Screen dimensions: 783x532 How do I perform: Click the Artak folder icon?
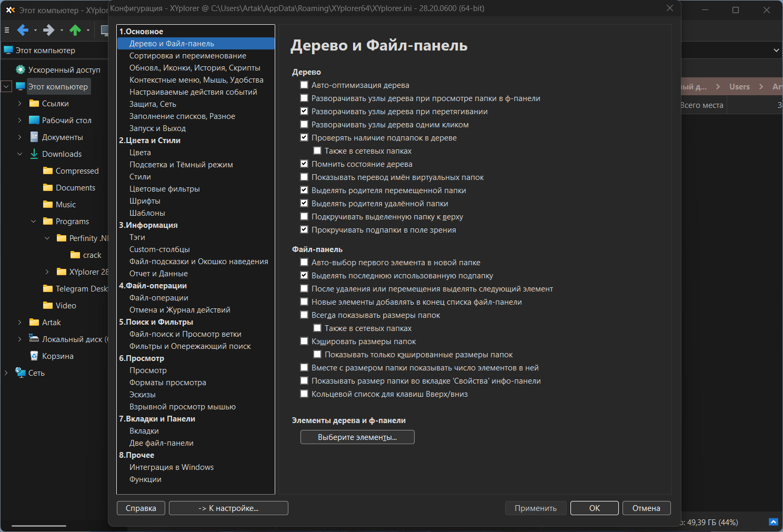tap(34, 322)
